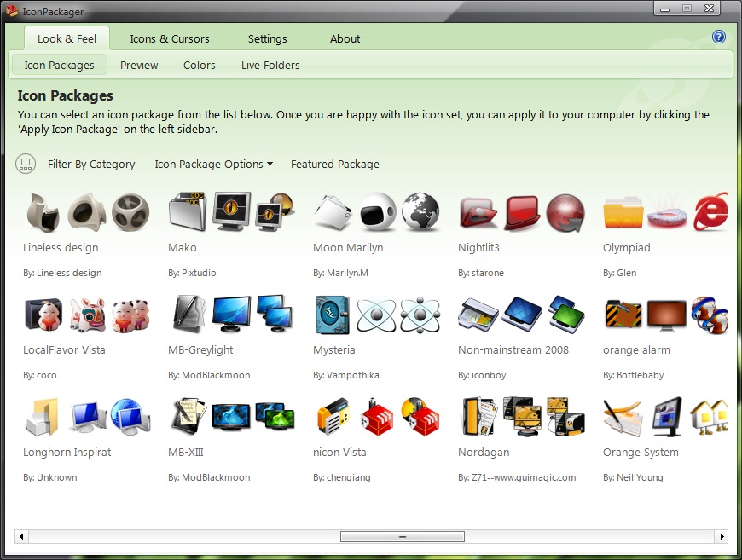Screen dimensions: 742x560
Task: Click the 'By: Z71--www.guimagic.com' text
Action: pyautogui.click(x=517, y=477)
